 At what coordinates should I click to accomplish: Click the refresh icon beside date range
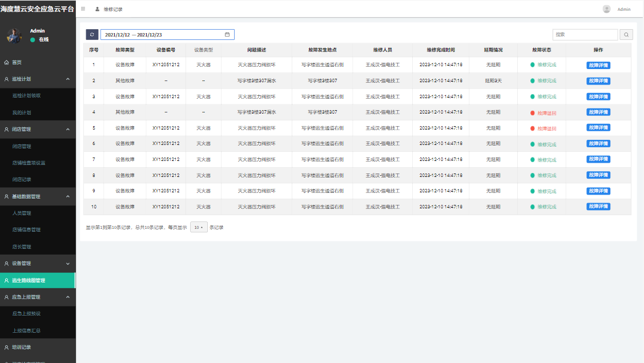92,35
